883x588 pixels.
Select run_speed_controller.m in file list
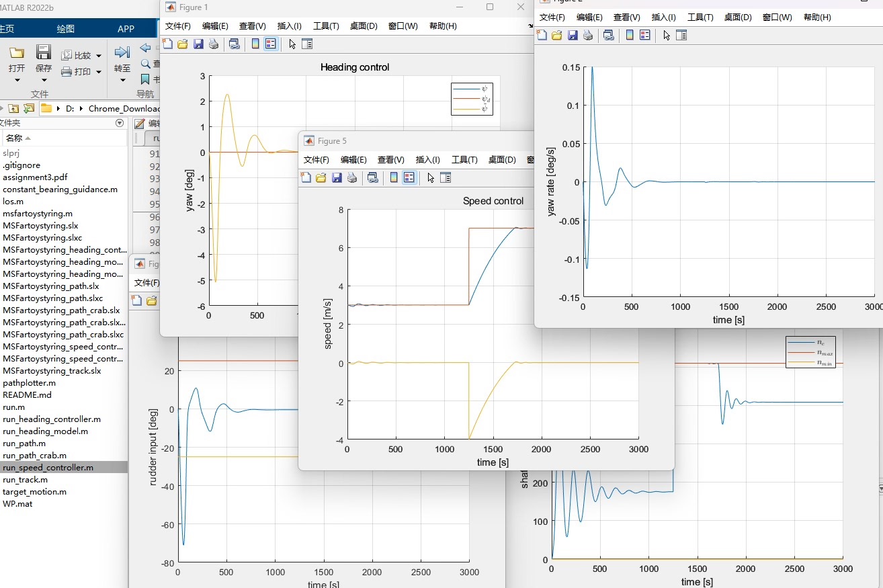pos(63,468)
